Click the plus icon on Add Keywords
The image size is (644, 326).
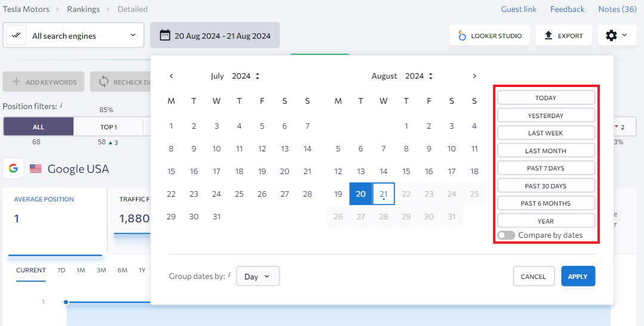(16, 82)
